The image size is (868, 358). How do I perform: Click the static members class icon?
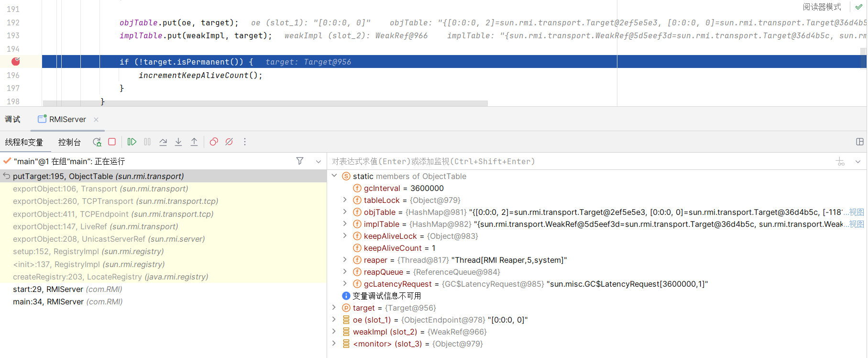(346, 176)
